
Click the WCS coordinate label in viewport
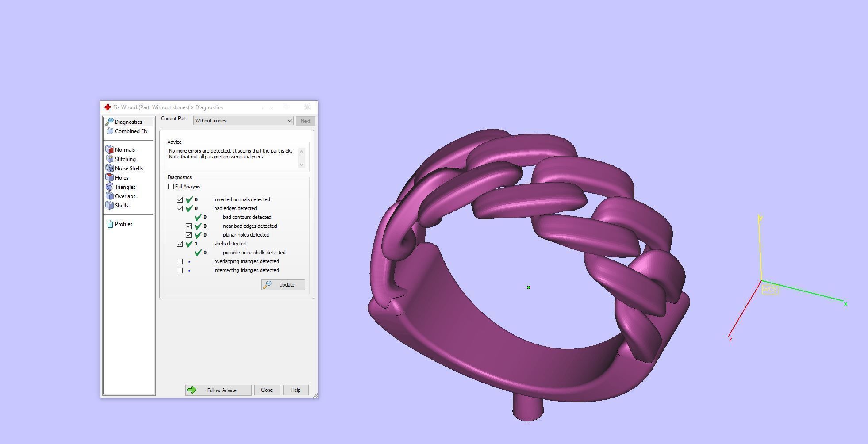point(770,289)
